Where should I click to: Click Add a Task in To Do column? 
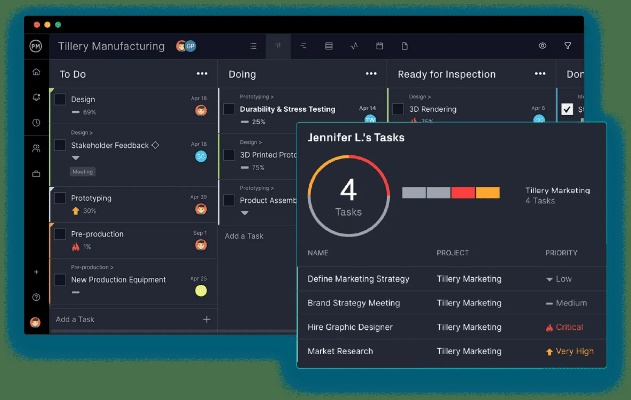[x=76, y=319]
